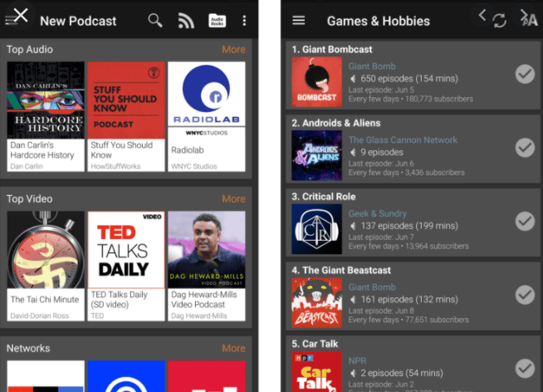Open Dan Carlin's Hardcore History cover
Image resolution: width=543 pixels, height=392 pixels.
pos(46,100)
